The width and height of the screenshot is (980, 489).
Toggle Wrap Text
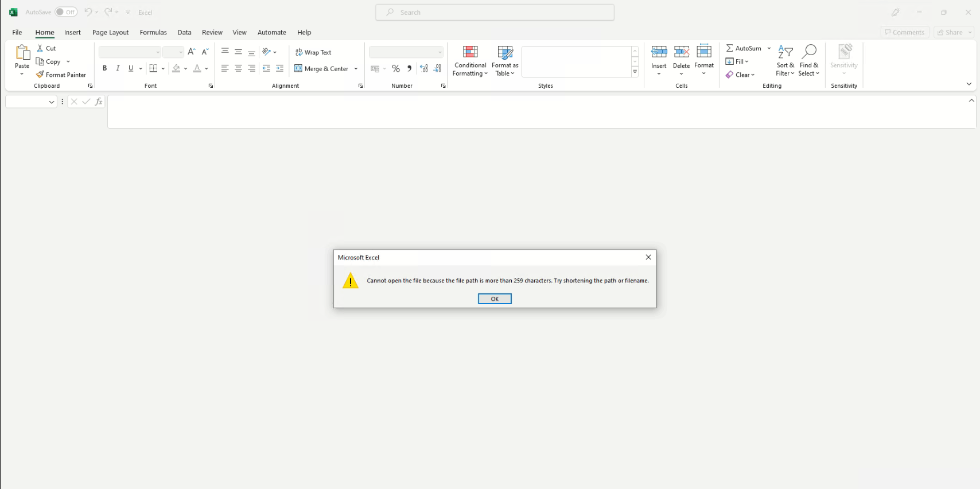(313, 52)
